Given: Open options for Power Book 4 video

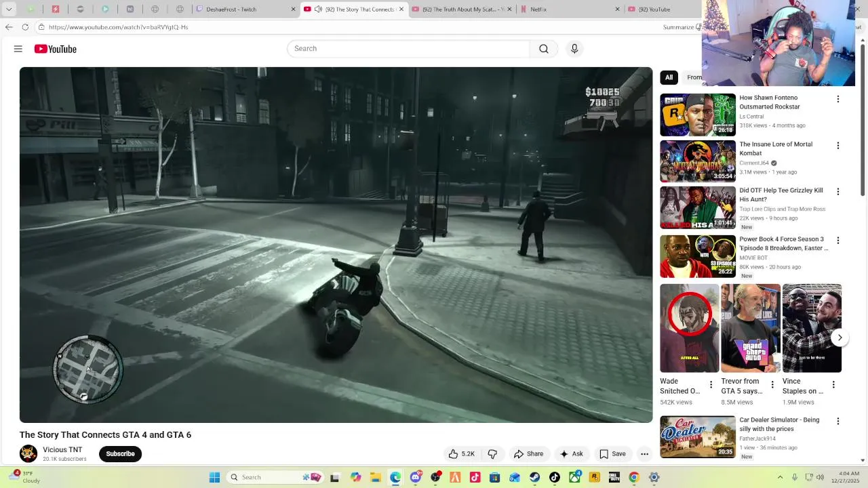Looking at the screenshot, I should 837,241.
